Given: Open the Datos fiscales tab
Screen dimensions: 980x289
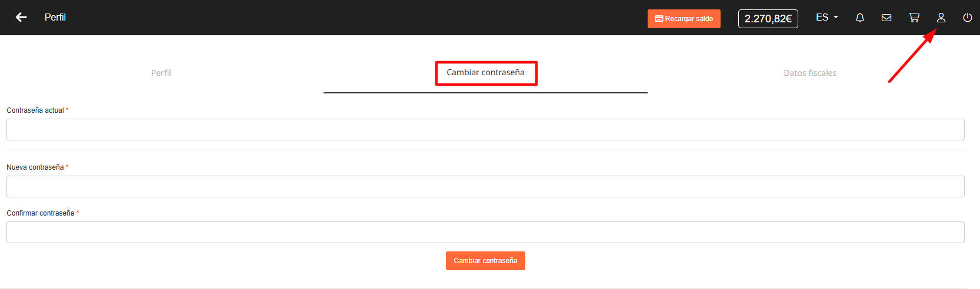Looking at the screenshot, I should point(809,73).
